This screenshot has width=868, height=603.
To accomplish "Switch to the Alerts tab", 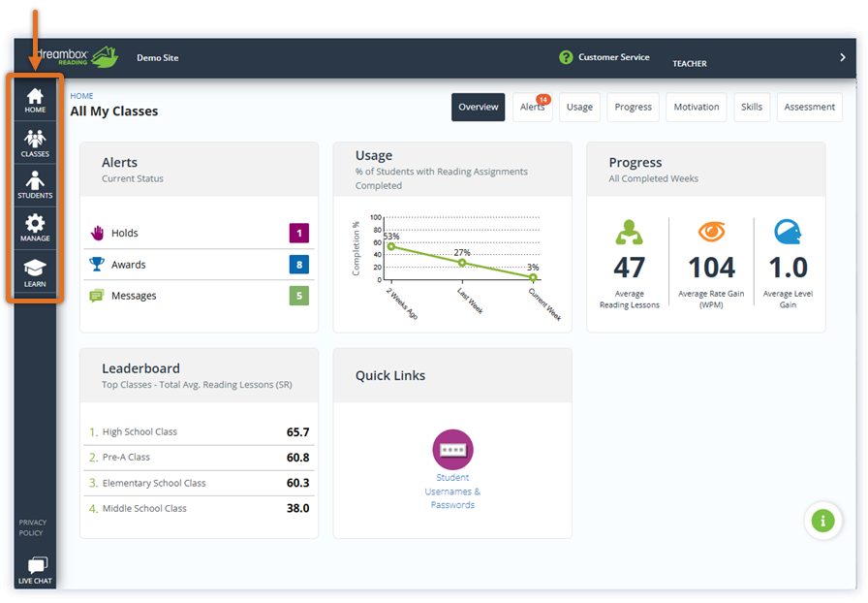I will coord(533,107).
